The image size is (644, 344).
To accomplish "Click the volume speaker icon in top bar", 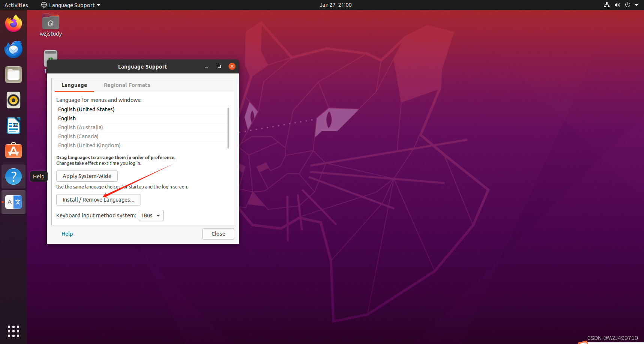I will point(617,5).
